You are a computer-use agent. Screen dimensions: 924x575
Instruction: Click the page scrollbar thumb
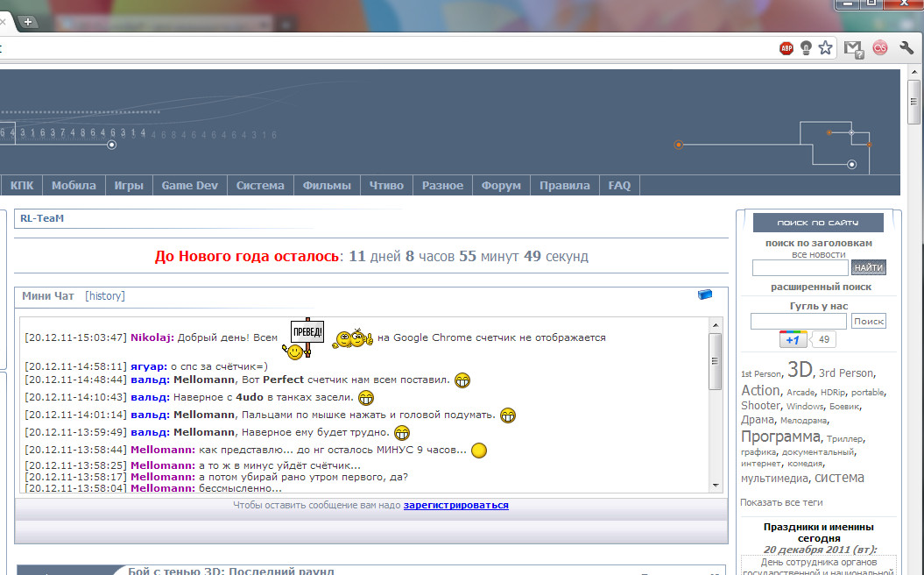click(x=914, y=102)
